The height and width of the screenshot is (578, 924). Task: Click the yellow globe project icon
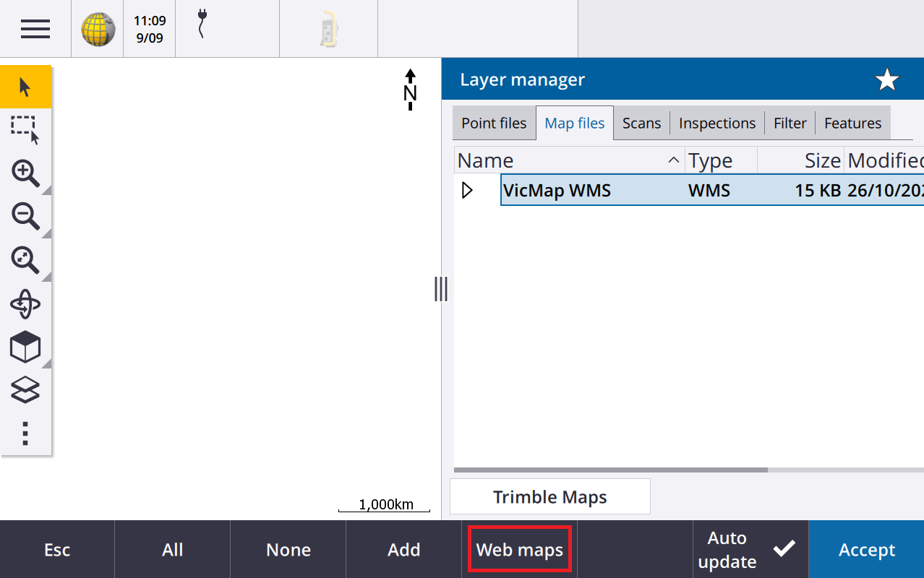(98, 29)
